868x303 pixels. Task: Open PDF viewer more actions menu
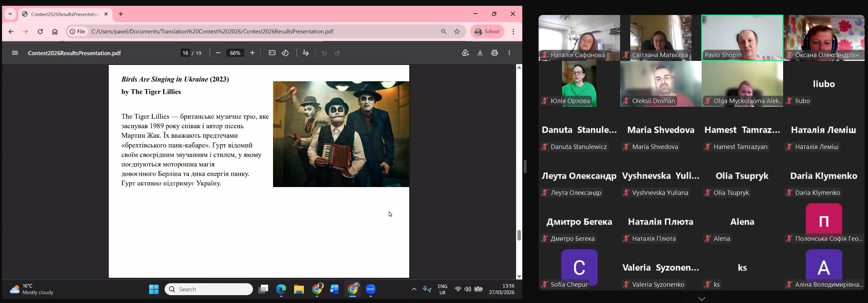509,53
